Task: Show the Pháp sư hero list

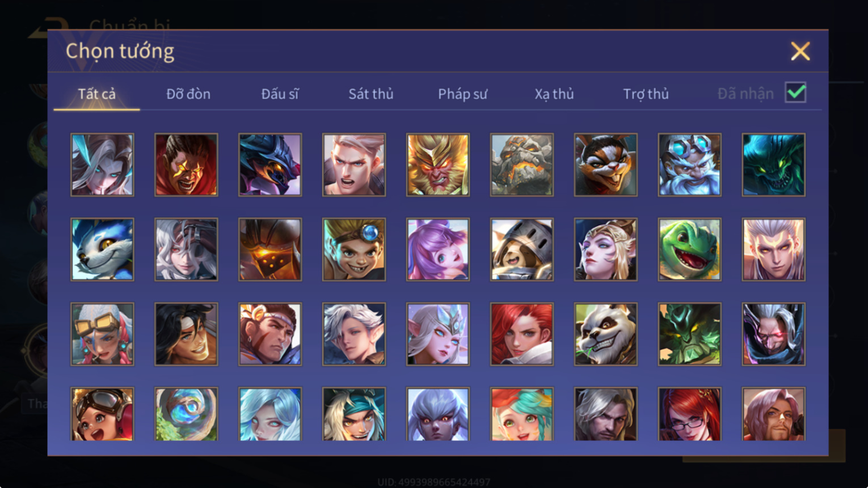Action: 462,94
